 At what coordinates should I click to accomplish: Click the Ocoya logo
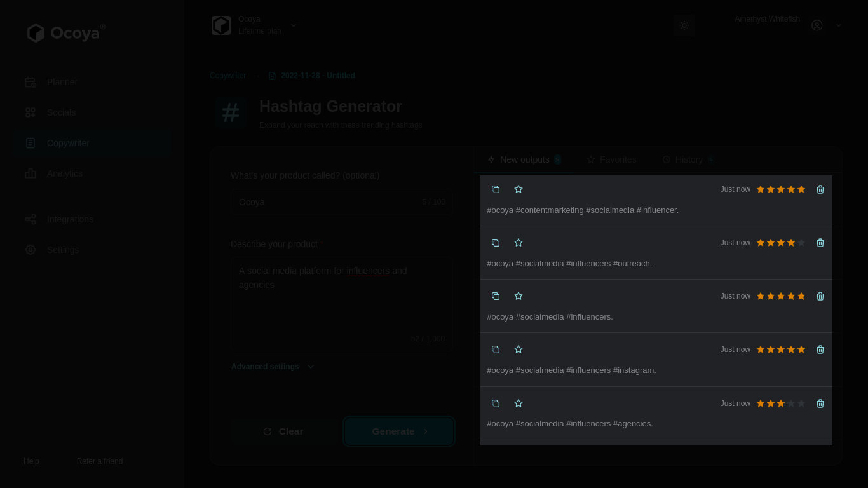(66, 32)
